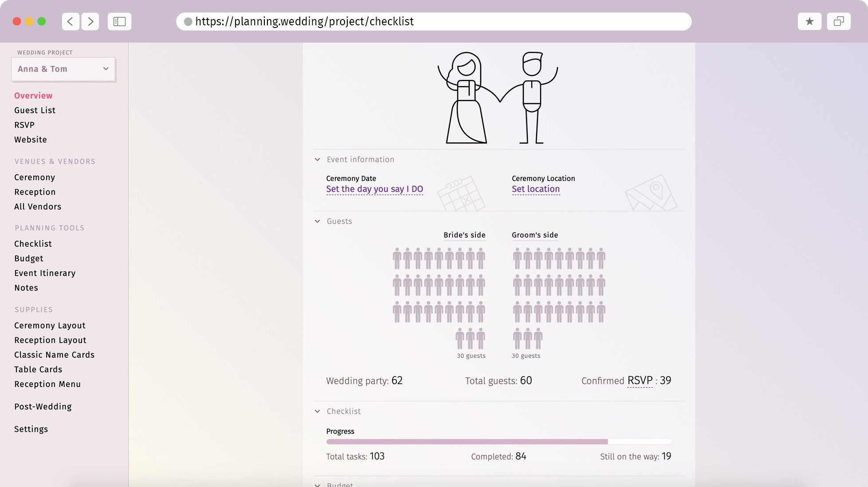The image size is (868, 487).
Task: Toggle the RSVP sidebar navigation item
Action: 24,125
